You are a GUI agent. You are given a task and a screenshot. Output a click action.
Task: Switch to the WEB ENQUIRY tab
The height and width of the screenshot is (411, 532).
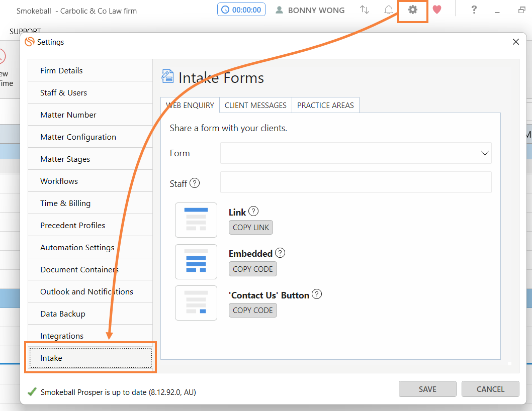pyautogui.click(x=191, y=106)
